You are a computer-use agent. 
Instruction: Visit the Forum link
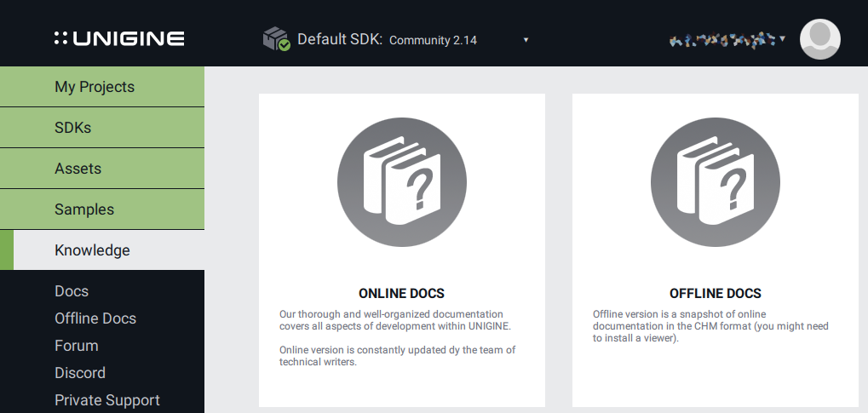(77, 346)
